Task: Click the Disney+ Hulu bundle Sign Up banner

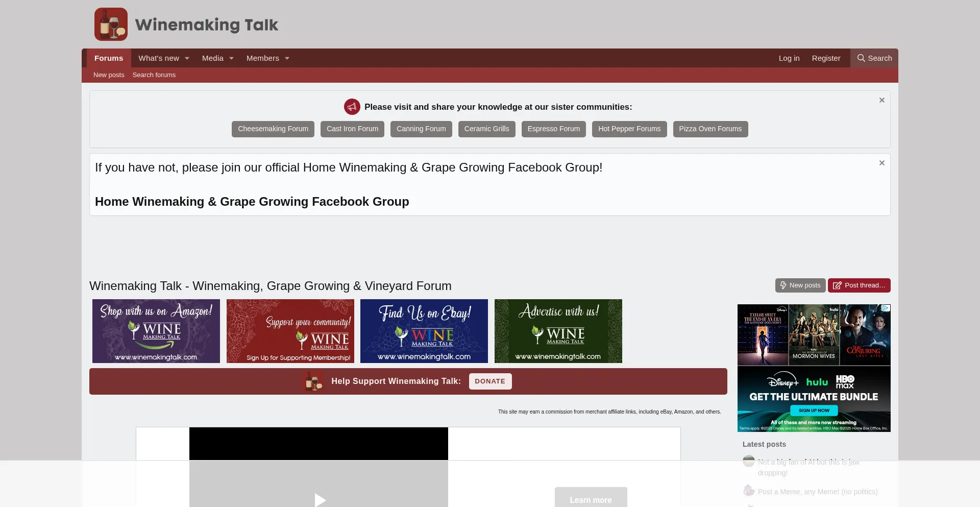Action: [813, 410]
